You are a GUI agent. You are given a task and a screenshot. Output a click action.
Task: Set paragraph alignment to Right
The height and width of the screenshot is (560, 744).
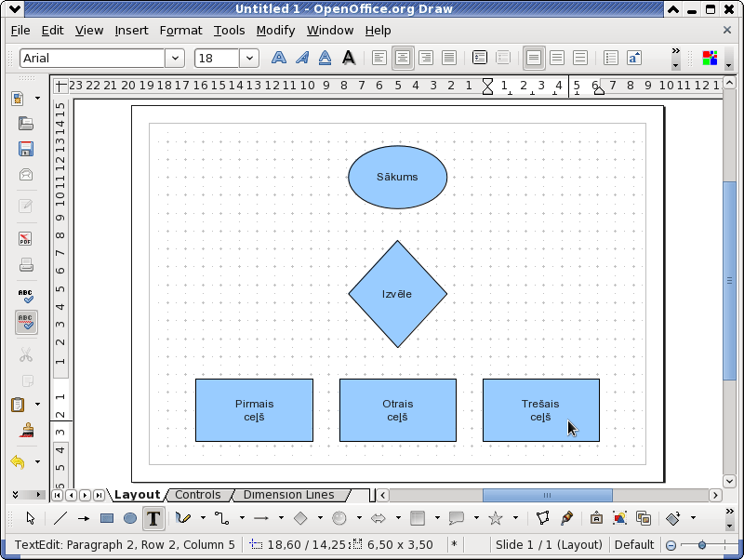[426, 59]
